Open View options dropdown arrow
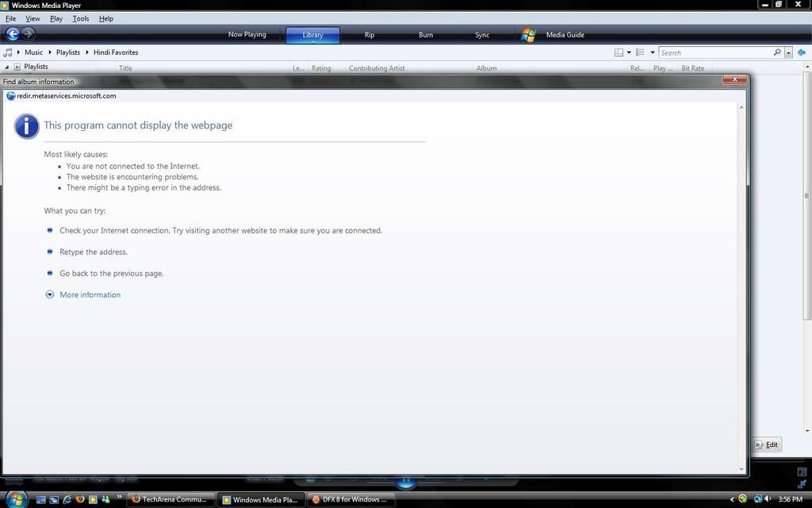 click(653, 52)
